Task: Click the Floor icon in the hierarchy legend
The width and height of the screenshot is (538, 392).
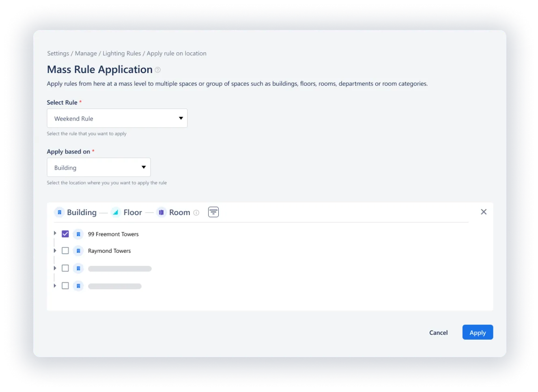Action: [x=115, y=212]
